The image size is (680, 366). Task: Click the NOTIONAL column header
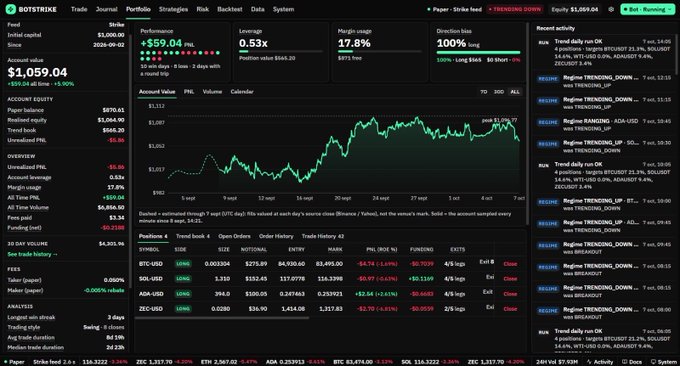[x=254, y=249]
